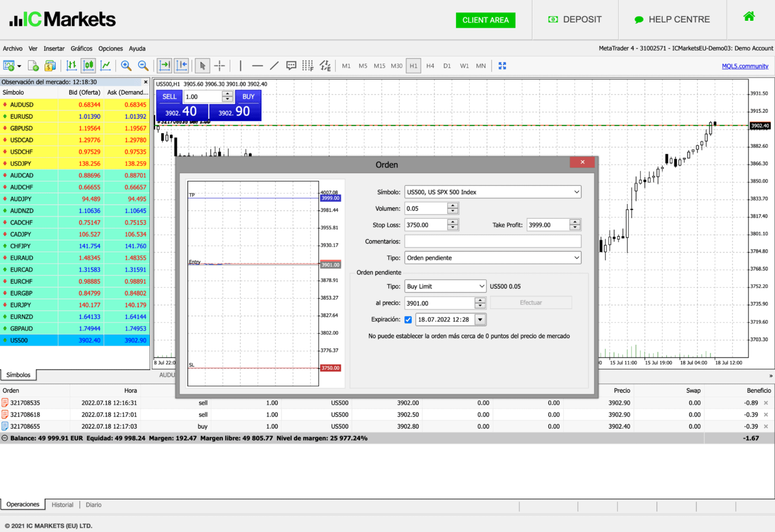Open the Tipo Orden pendiente dropdown

[x=493, y=257]
